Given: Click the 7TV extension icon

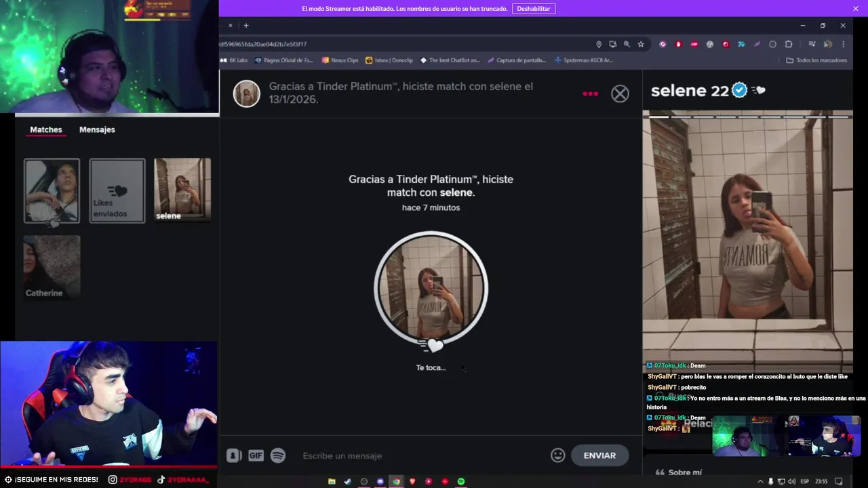Looking at the screenshot, I should [741, 44].
